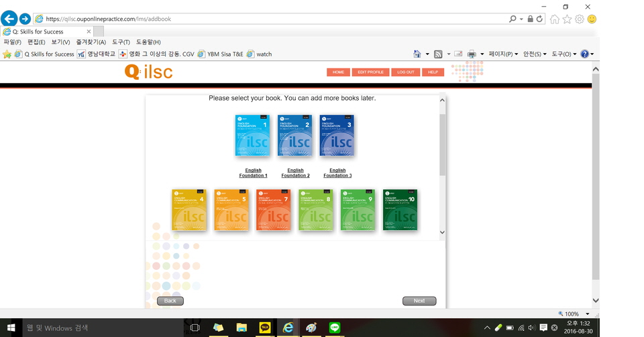This screenshot has height=337, width=644.
Task: Open 영남대학교 favorites bar link
Action: [x=97, y=54]
